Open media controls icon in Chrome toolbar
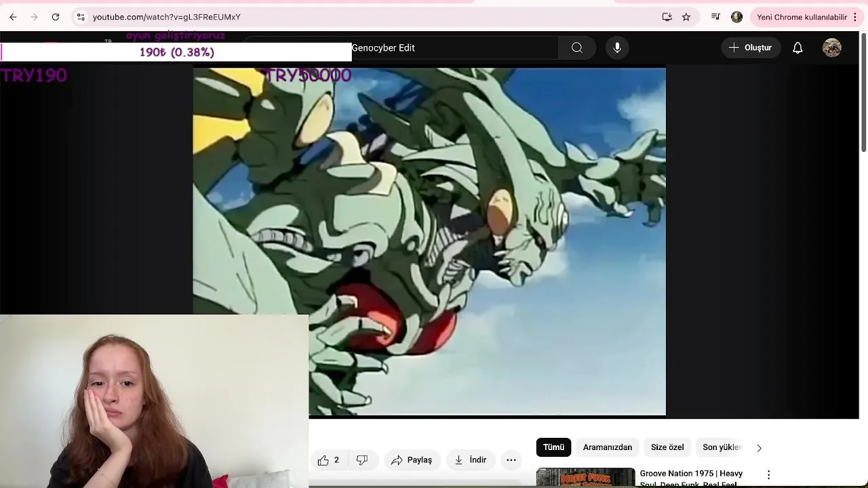The height and width of the screenshot is (488, 868). 715,17
